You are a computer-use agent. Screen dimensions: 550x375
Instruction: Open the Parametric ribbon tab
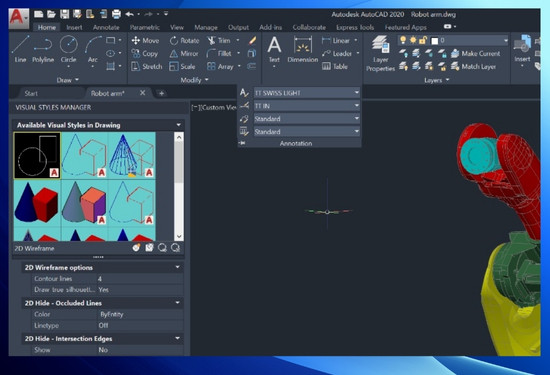145,27
